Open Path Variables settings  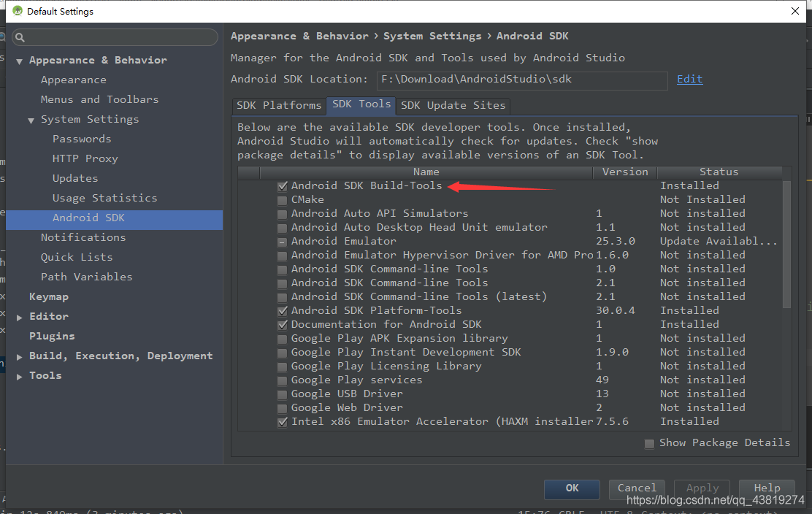coord(86,277)
